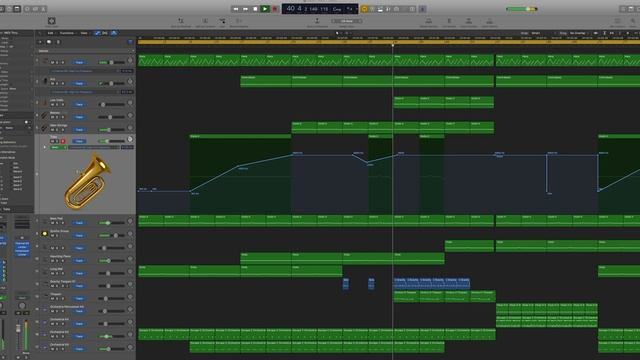Click the Timpani track pan knob
The image size is (640, 360).
pos(130,297)
